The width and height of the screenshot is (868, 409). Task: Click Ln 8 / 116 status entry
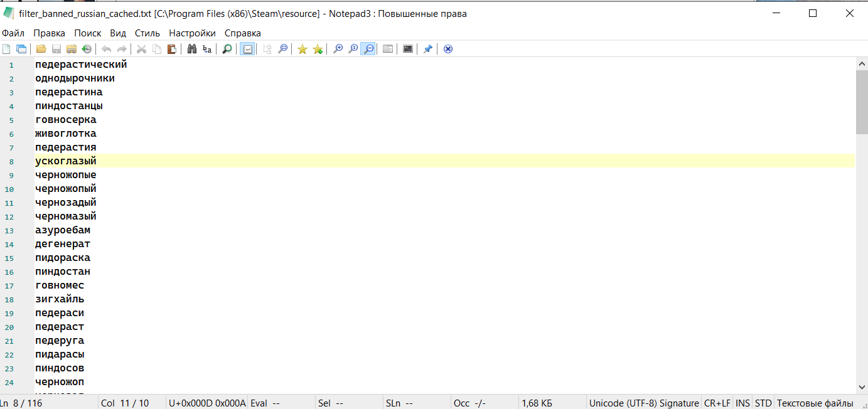[x=21, y=403]
